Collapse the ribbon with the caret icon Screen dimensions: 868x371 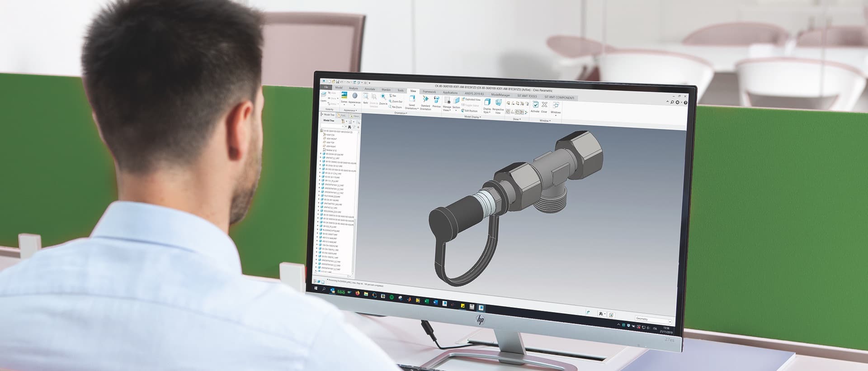[x=668, y=102]
